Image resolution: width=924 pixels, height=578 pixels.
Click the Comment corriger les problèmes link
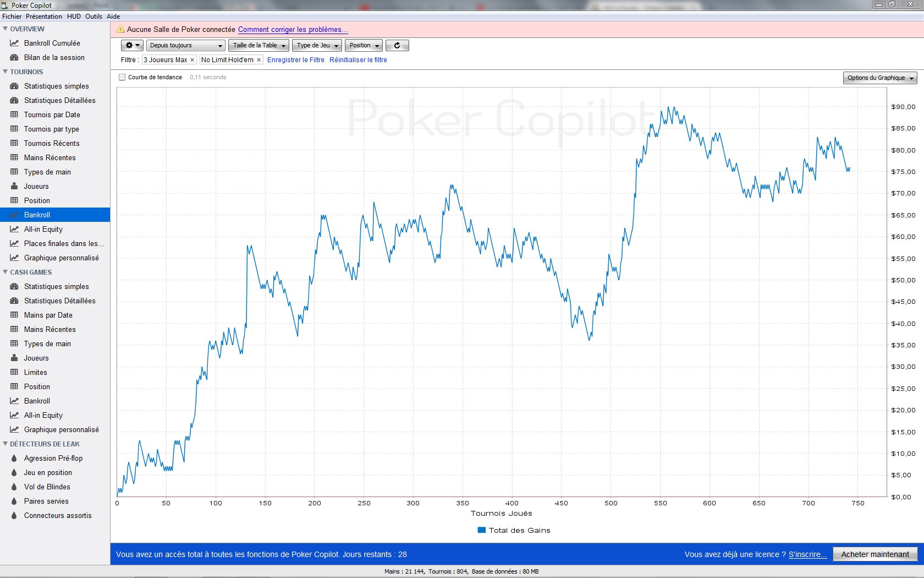click(293, 29)
